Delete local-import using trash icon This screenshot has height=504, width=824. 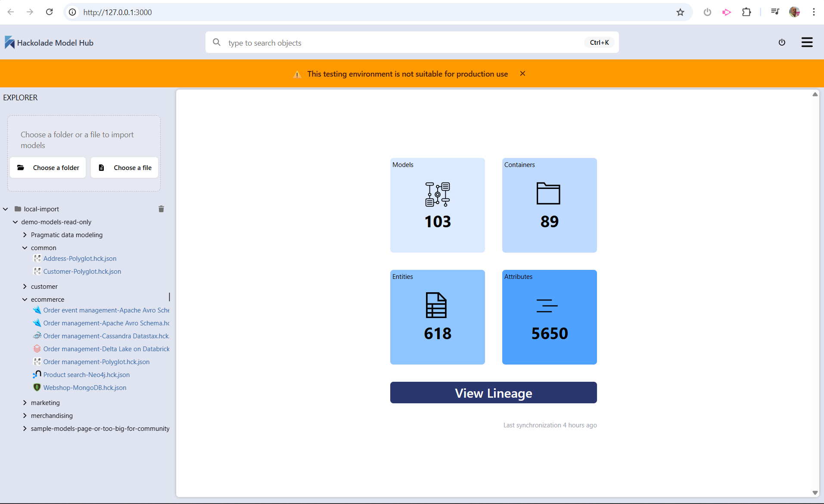click(x=161, y=209)
